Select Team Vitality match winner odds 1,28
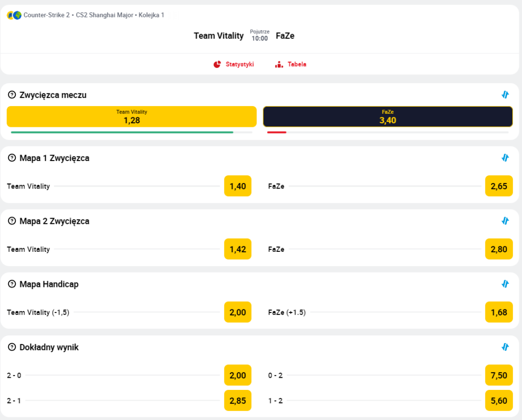Screen dimensions: 522x420 point(132,117)
